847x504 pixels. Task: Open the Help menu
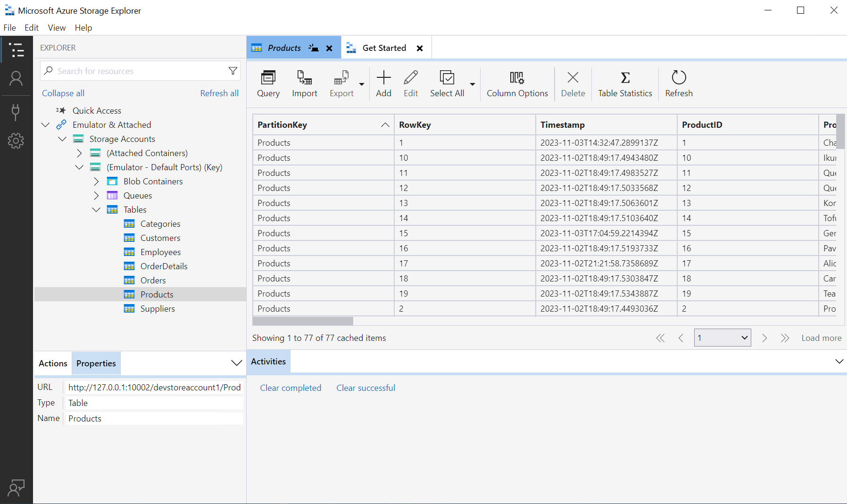(83, 28)
